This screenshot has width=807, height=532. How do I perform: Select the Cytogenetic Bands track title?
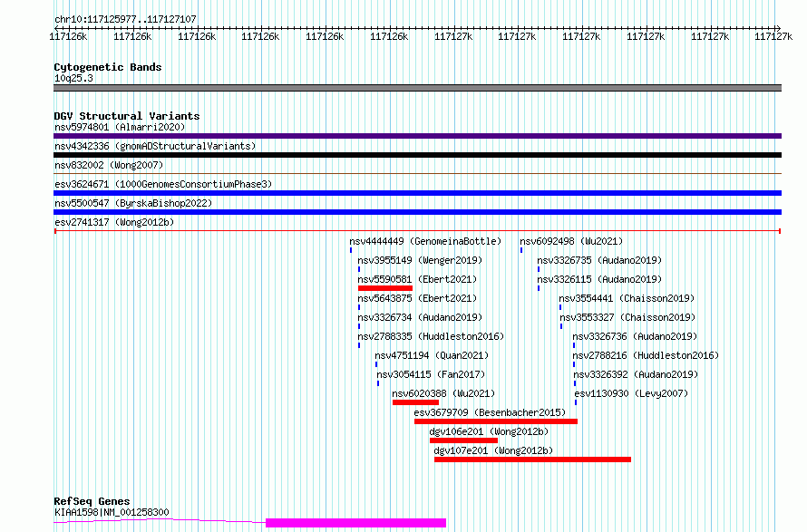tap(108, 67)
